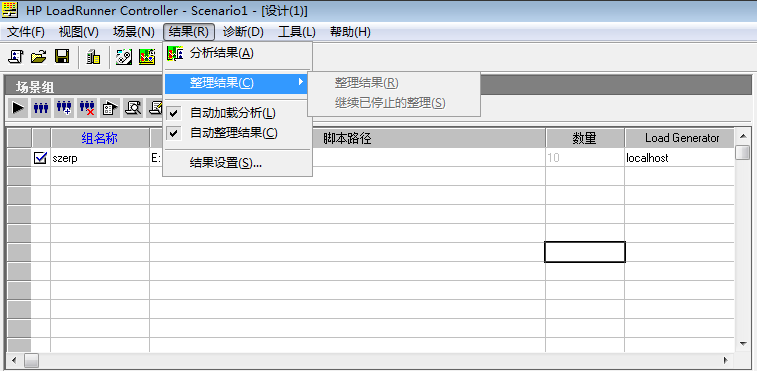This screenshot has height=371, width=757.
Task: Click the Analysis toolbar icon
Action: [147, 57]
